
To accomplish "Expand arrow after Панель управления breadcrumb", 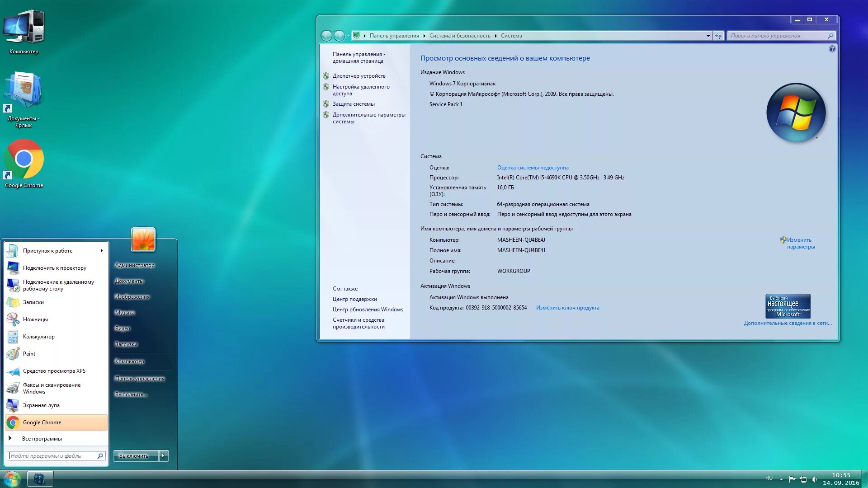I will (424, 36).
